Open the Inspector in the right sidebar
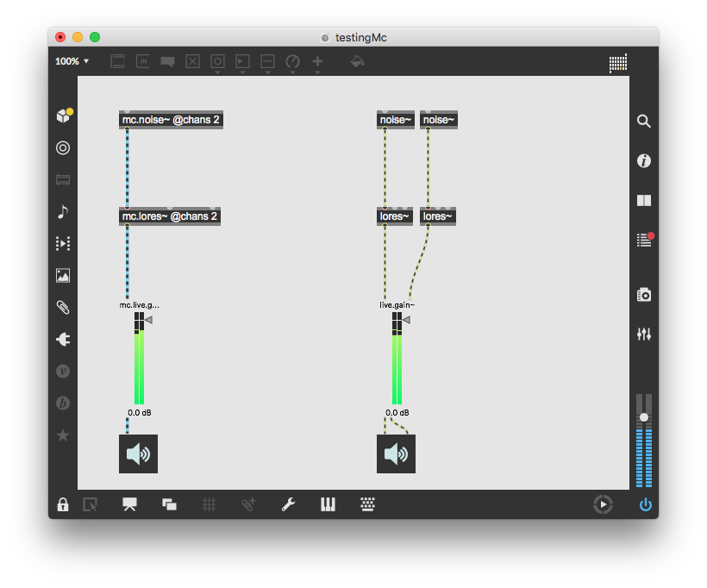The image size is (707, 588). tap(644, 160)
